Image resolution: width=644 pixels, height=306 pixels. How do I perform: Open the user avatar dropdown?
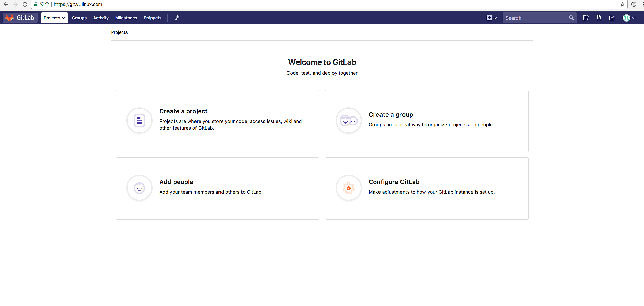629,18
